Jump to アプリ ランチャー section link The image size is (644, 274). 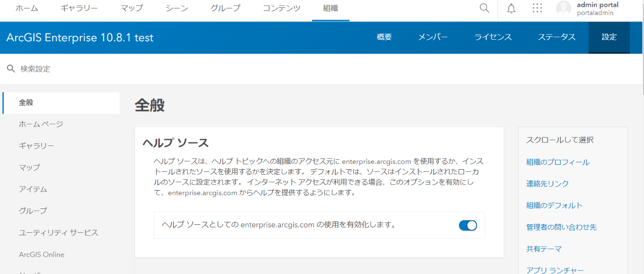[x=555, y=271]
